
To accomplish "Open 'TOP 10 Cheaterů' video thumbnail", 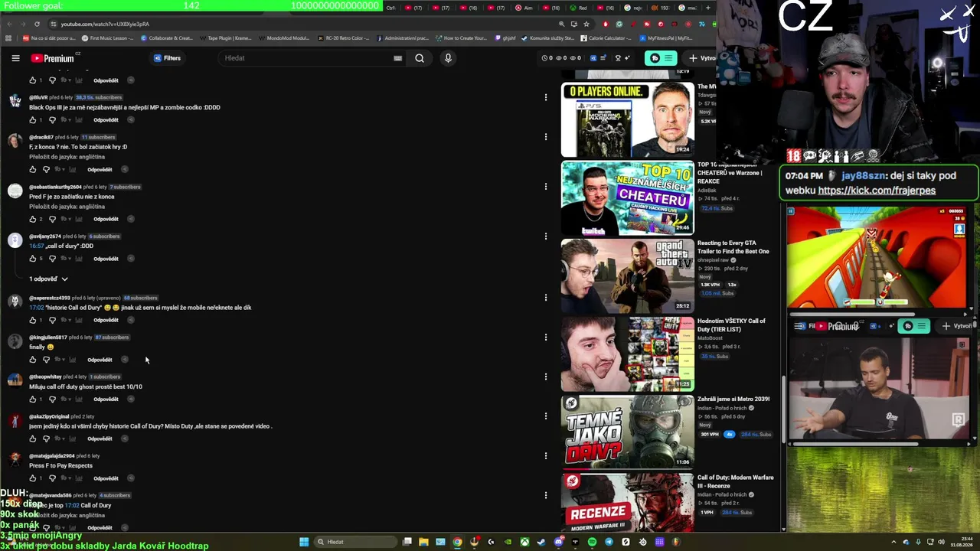I will [x=627, y=198].
